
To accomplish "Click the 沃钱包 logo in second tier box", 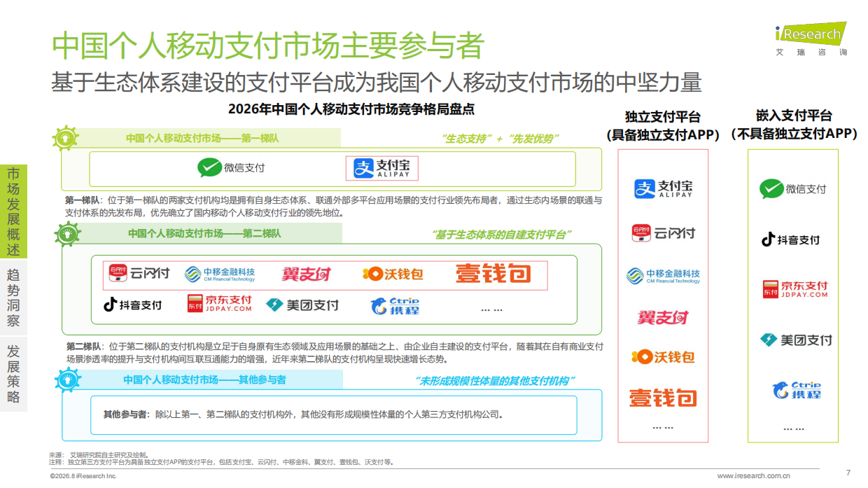I will click(x=393, y=274).
